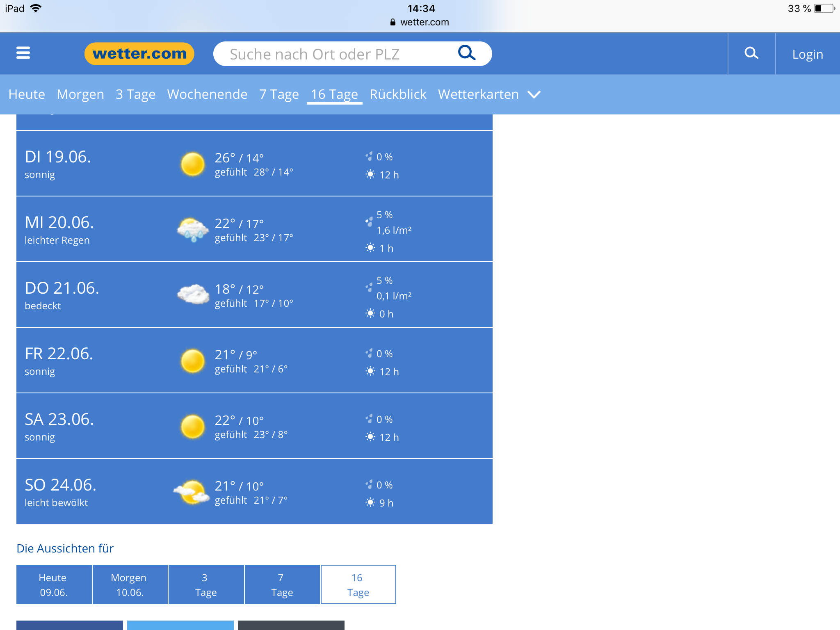This screenshot has width=840, height=630.
Task: Tap the white search icon beside Login
Action: (751, 53)
